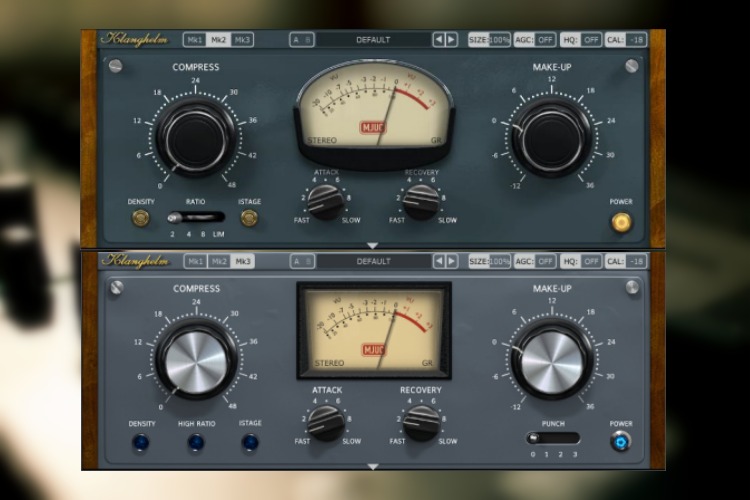Toggle the brass DENSITY button in Mk2 plugin

pos(141,218)
